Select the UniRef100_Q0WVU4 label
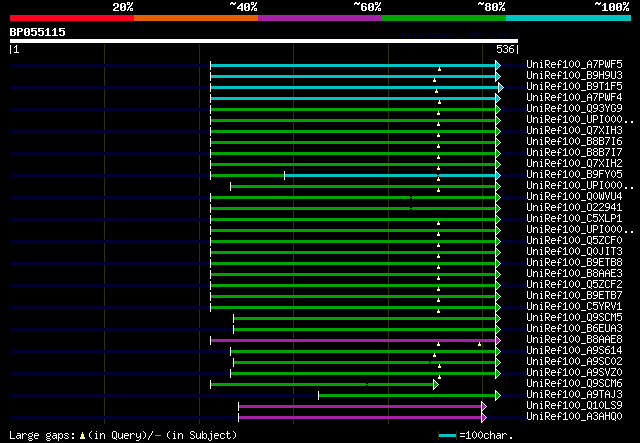 tap(574, 196)
